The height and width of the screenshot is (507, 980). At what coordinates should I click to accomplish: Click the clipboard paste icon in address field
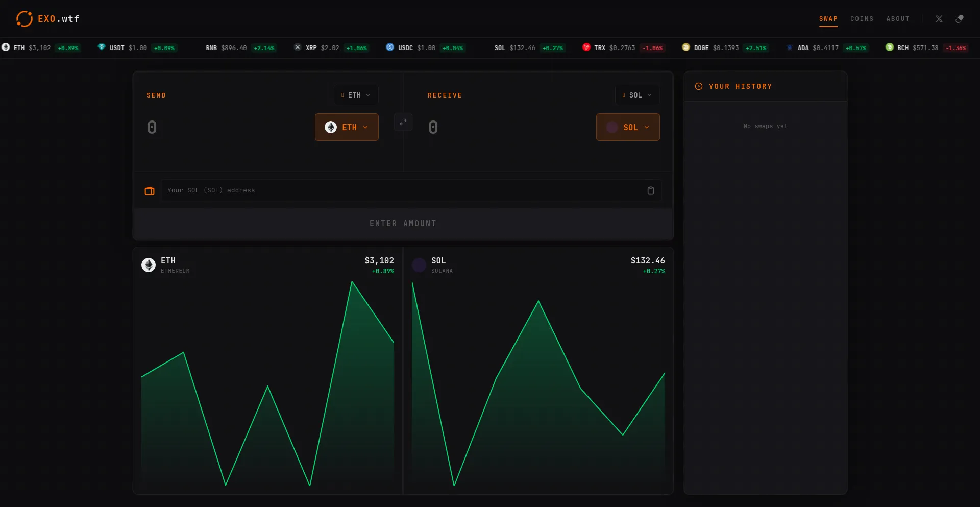pos(650,190)
